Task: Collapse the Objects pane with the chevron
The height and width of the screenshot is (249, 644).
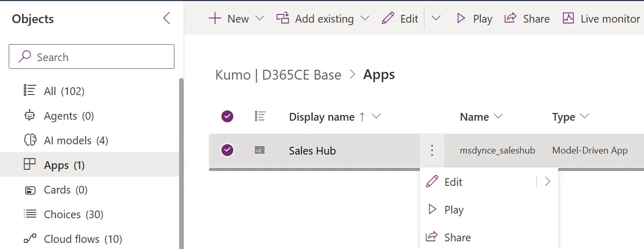Action: point(166,18)
